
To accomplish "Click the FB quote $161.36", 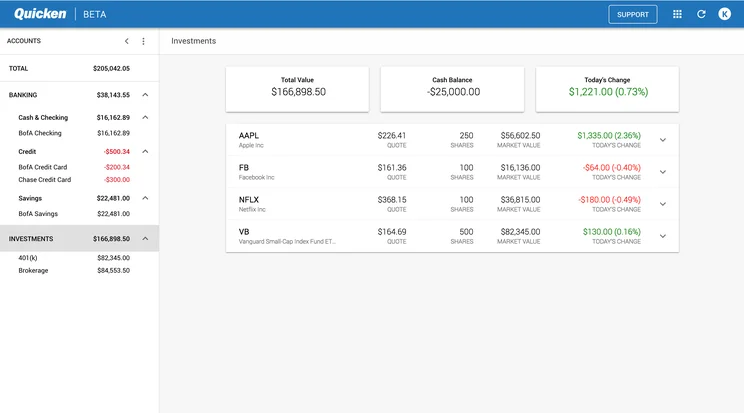I will click(x=392, y=168).
